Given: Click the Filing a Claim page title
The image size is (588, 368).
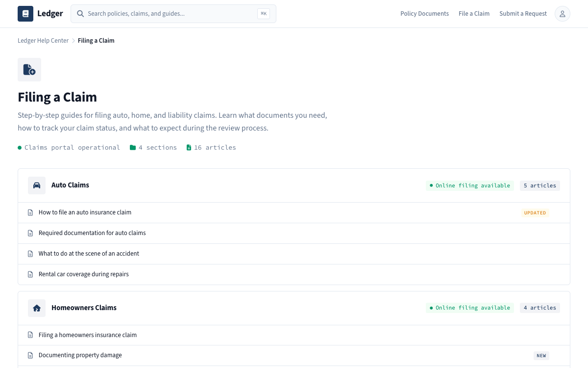Looking at the screenshot, I should [57, 97].
